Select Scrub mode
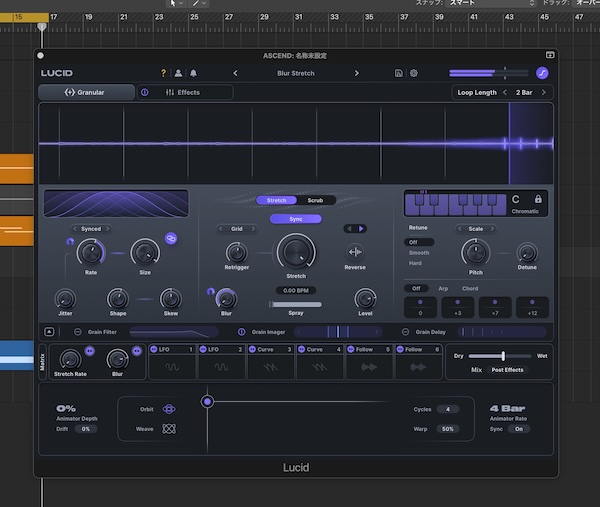The height and width of the screenshot is (507, 600). pyautogui.click(x=315, y=200)
